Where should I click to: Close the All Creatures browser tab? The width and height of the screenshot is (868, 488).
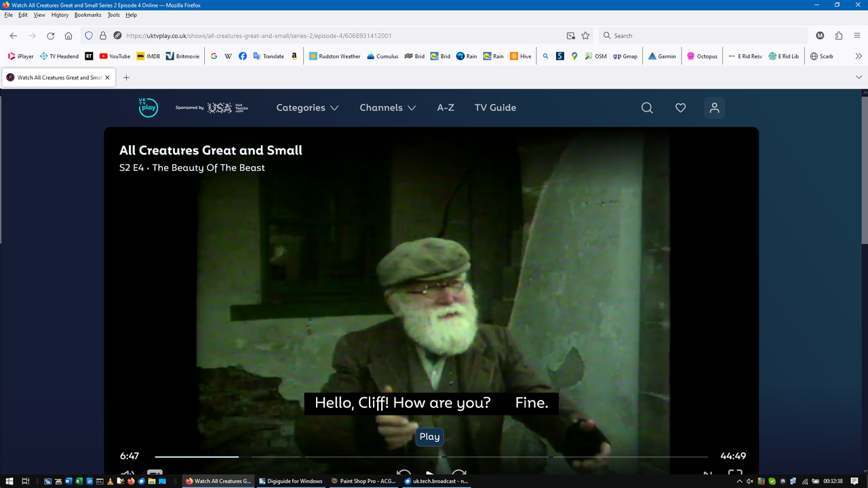(x=107, y=77)
